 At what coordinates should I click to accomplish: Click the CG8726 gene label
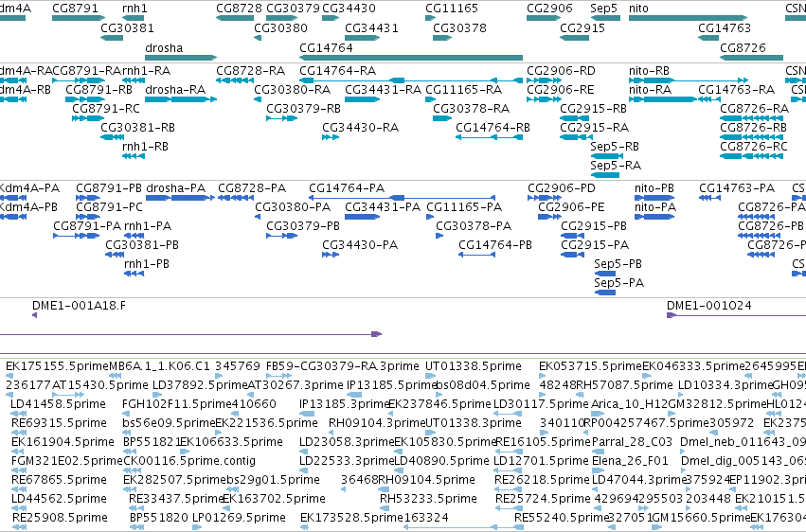[743, 47]
